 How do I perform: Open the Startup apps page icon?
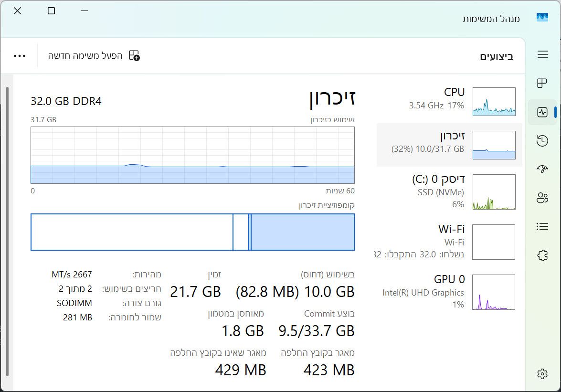click(542, 169)
